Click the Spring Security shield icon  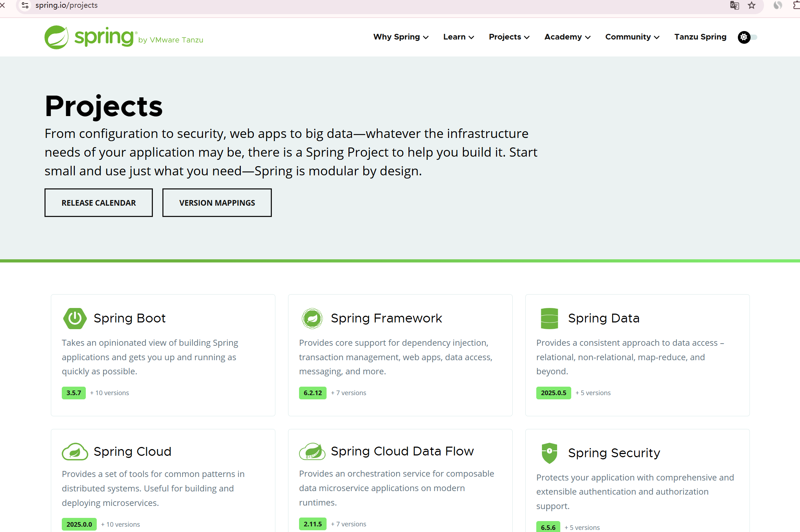tap(549, 453)
